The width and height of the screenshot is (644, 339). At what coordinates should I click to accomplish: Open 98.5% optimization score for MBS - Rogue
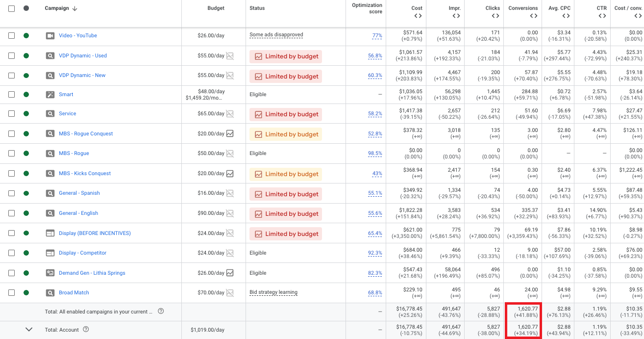[x=375, y=153]
